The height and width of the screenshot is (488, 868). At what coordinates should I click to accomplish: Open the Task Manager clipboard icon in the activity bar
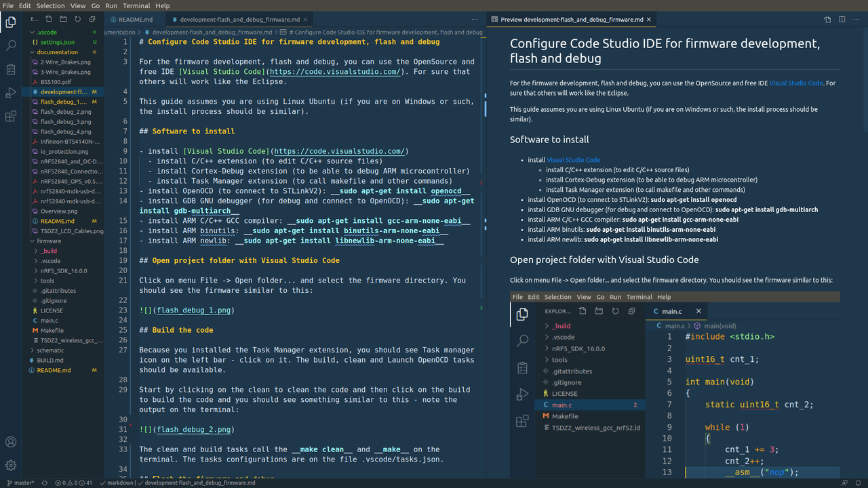tap(11, 69)
